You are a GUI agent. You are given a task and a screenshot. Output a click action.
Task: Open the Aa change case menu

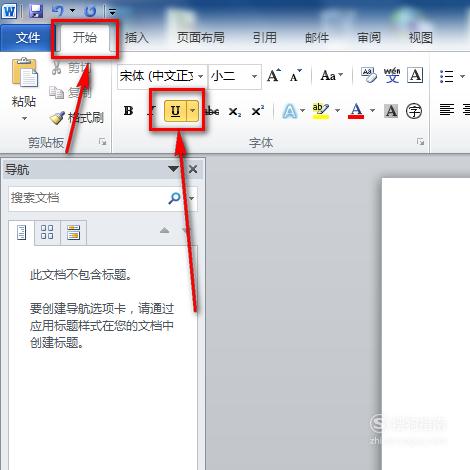coord(331,76)
